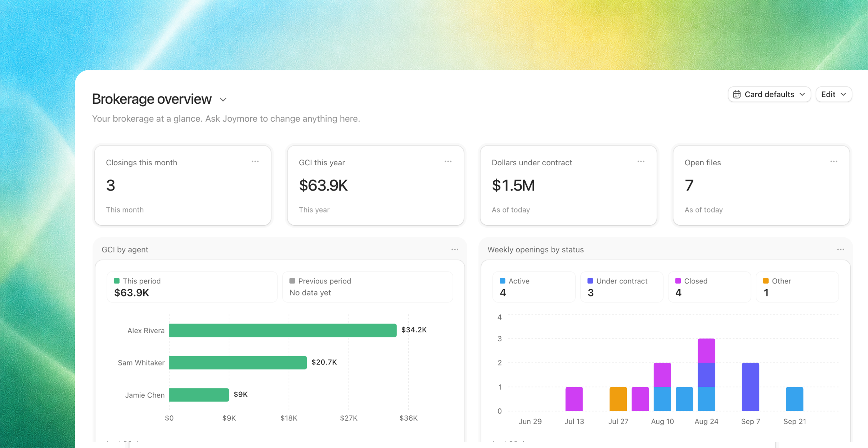Click the Aug 10 axis label
This screenshot has height=448, width=868.
(x=662, y=421)
